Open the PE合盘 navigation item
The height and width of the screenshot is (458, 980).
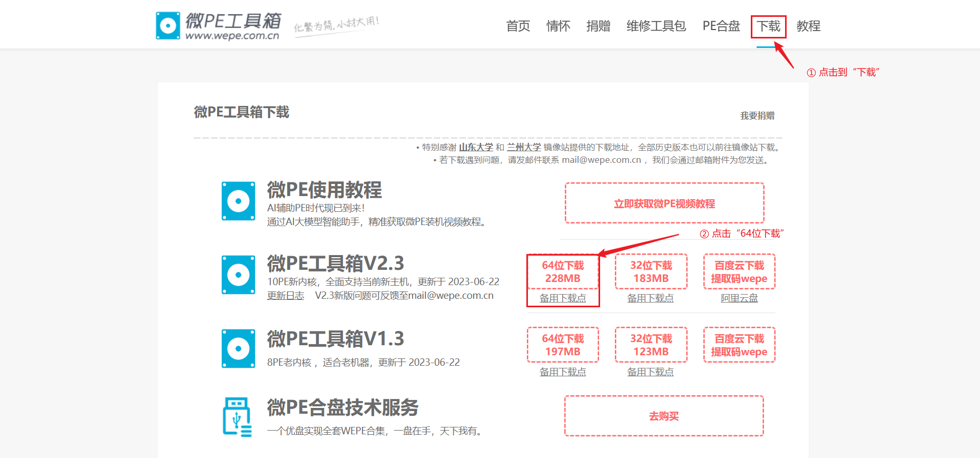pos(721,26)
